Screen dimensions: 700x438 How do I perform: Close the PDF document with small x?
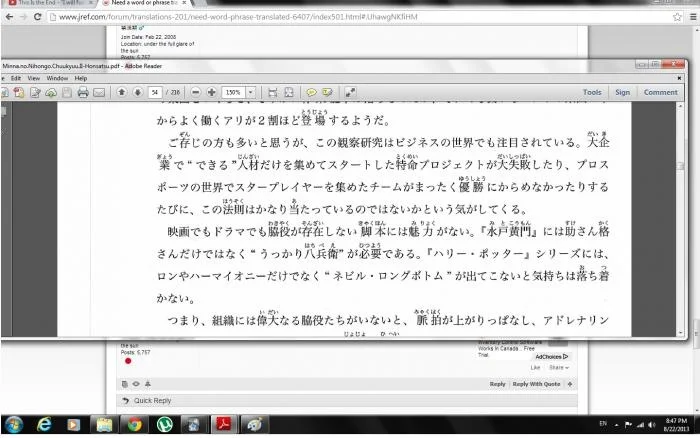(679, 78)
